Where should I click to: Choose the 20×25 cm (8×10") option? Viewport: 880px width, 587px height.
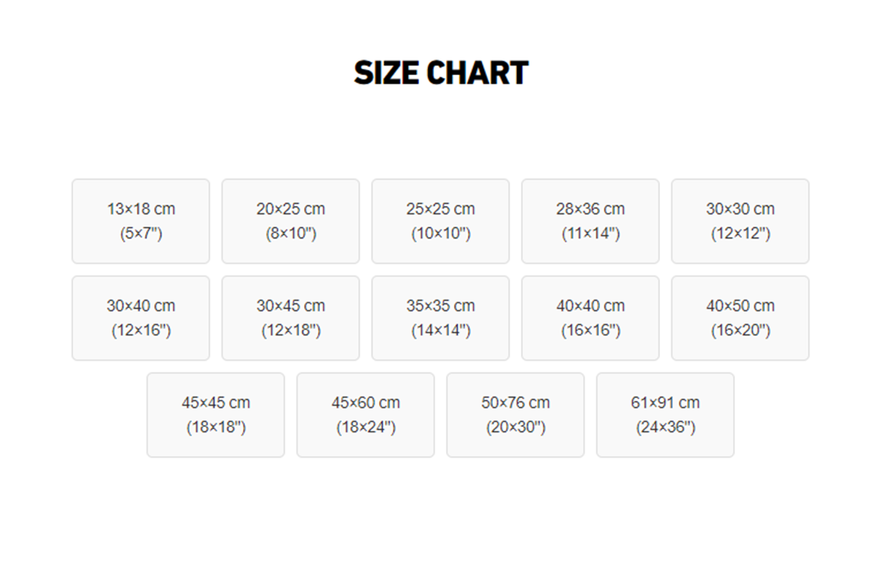(291, 221)
